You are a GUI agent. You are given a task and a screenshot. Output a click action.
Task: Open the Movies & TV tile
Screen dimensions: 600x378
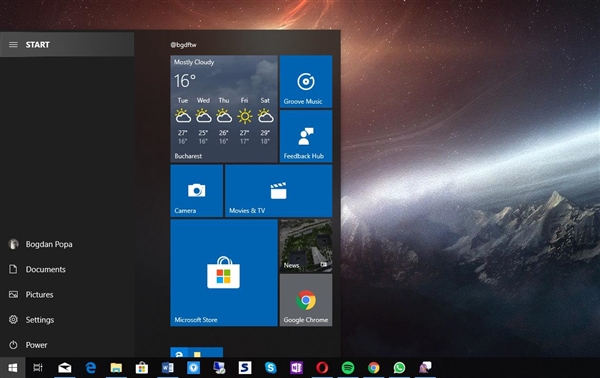(x=279, y=191)
